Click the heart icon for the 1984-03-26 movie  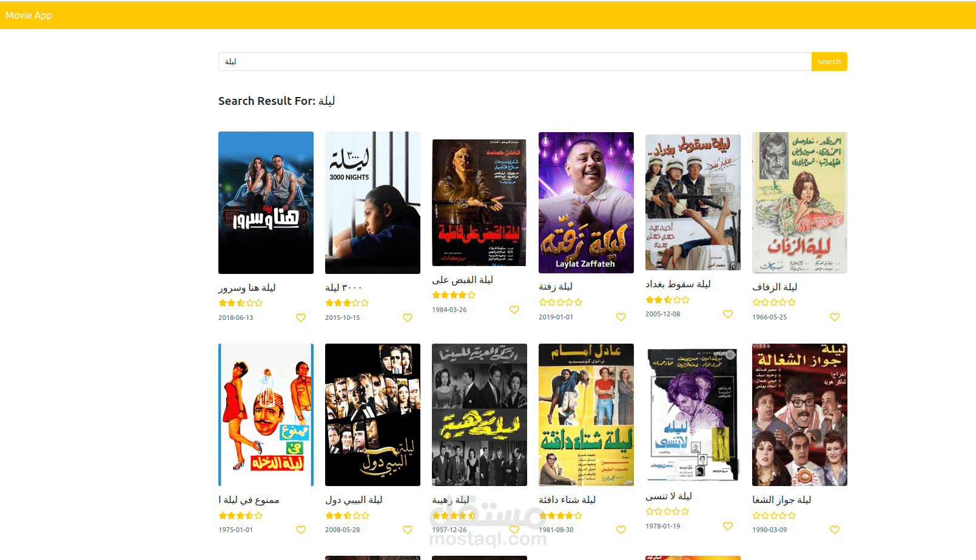click(514, 310)
